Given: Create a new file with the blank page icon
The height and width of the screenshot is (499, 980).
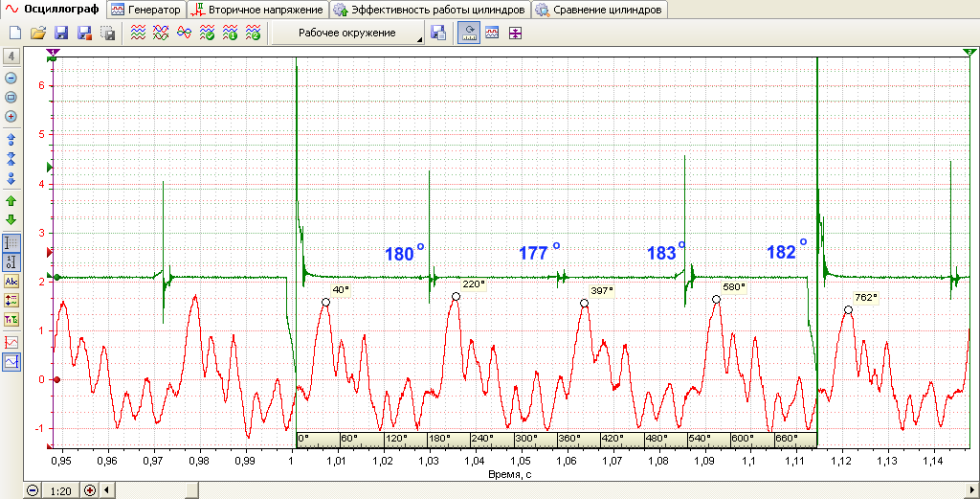Looking at the screenshot, I should pyautogui.click(x=15, y=34).
